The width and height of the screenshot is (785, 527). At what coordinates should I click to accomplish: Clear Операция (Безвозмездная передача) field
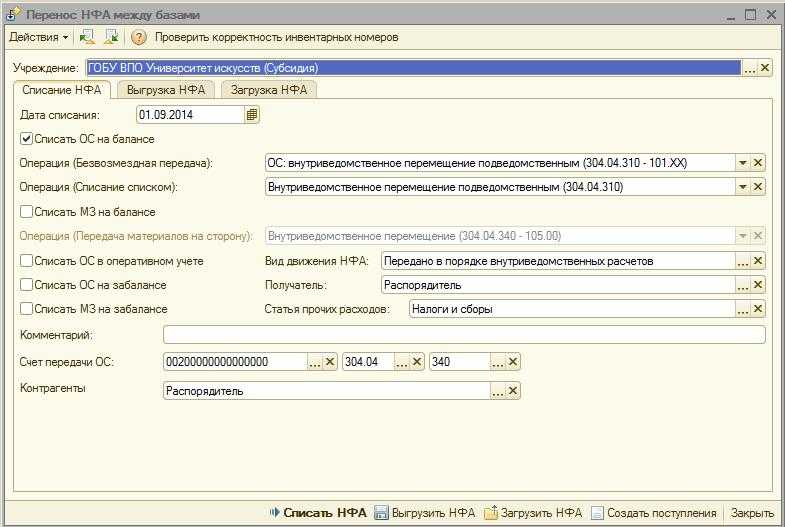click(x=757, y=163)
